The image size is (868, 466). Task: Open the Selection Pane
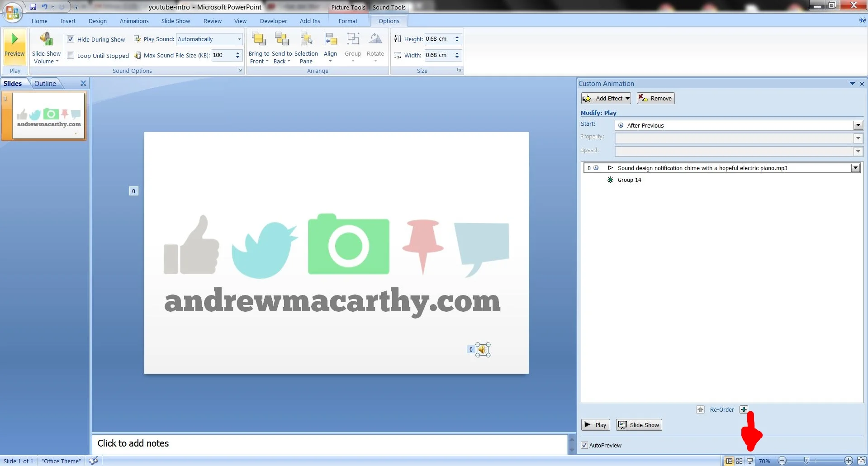[x=306, y=48]
